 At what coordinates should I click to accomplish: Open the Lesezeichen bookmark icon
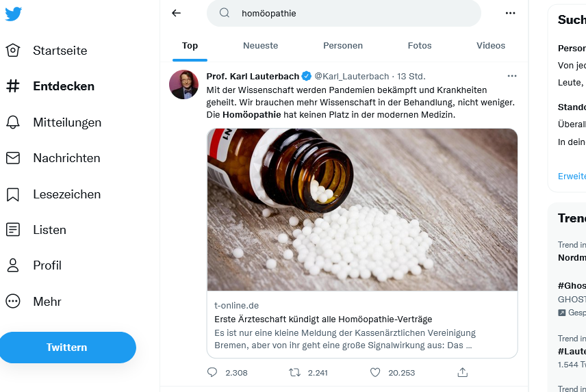click(13, 194)
